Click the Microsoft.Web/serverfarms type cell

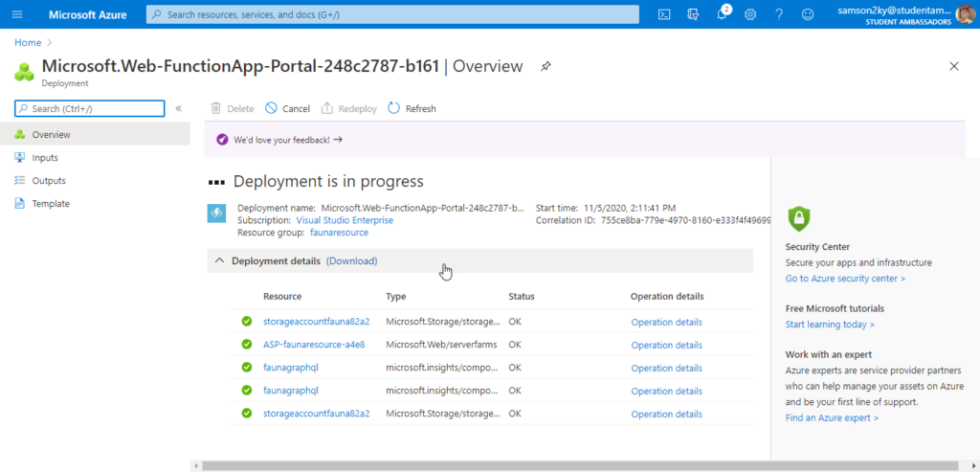(x=442, y=345)
